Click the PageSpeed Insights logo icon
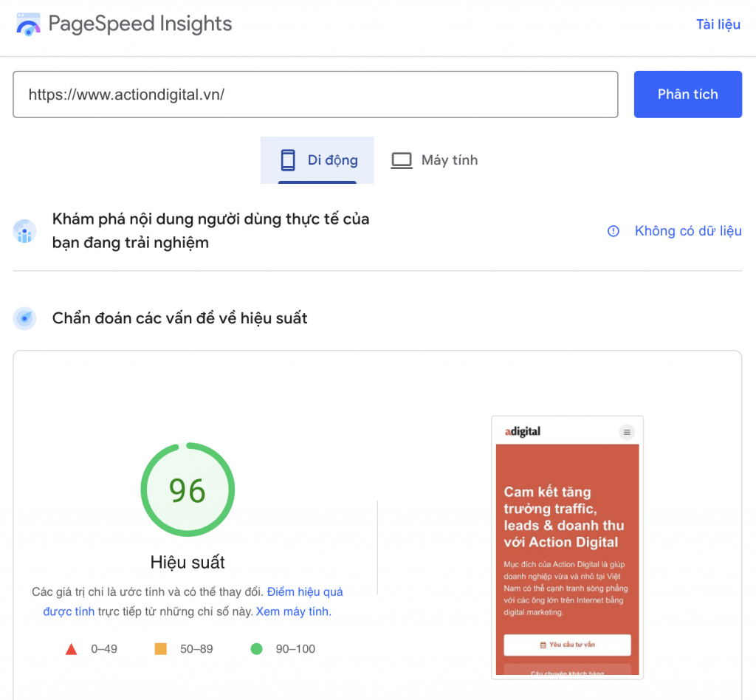Viewport: 756px width, 700px height. click(28, 24)
